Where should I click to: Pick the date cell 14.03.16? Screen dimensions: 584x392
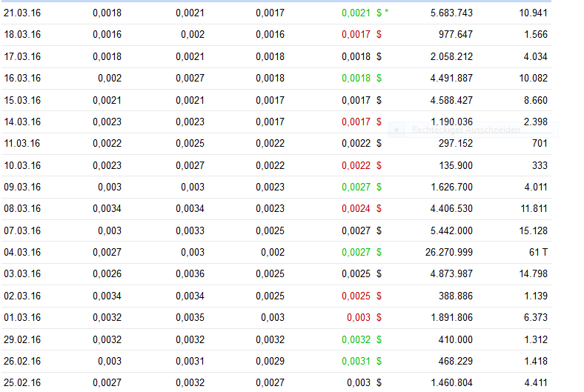click(22, 122)
